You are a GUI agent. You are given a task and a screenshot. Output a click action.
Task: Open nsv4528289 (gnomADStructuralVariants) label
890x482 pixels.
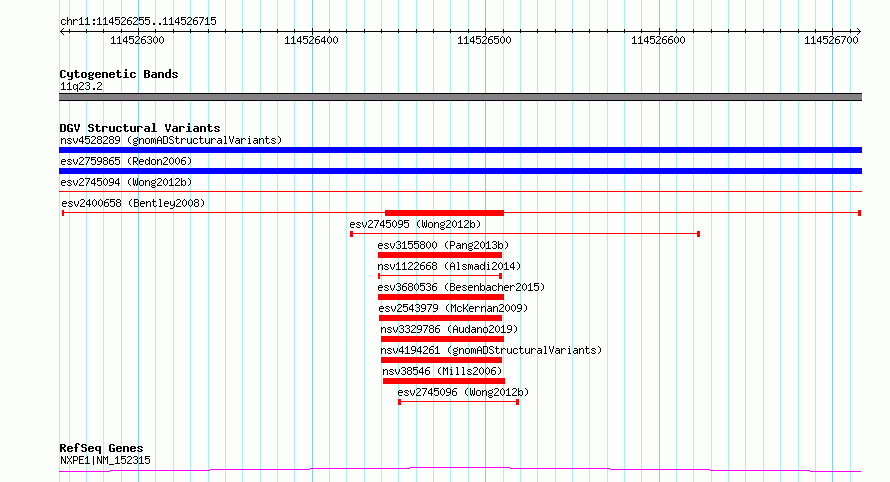(x=171, y=140)
